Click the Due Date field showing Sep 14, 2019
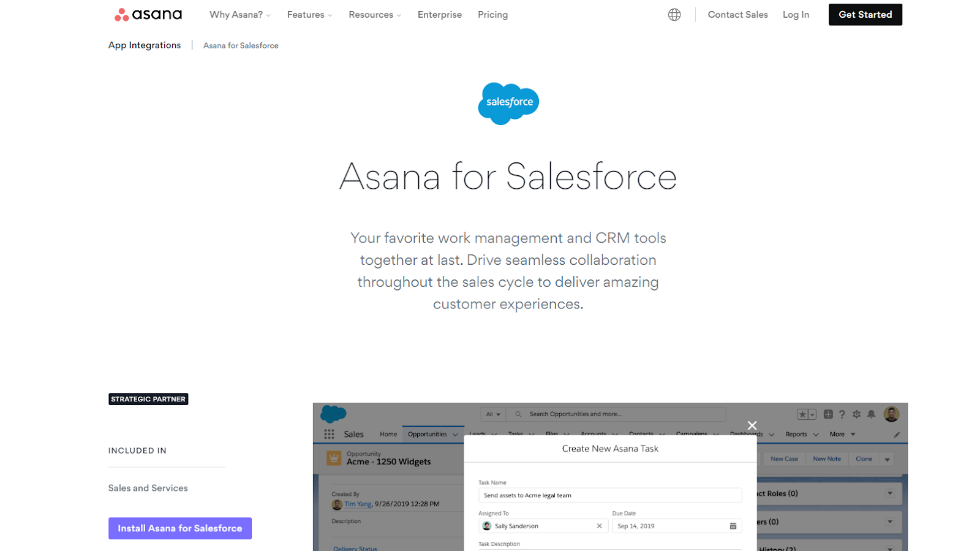 pyautogui.click(x=677, y=526)
